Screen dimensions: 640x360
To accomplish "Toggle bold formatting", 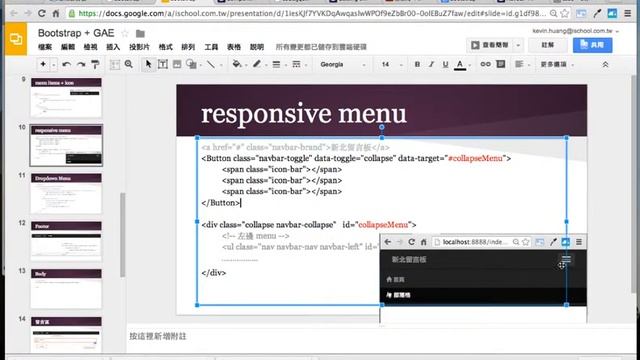I will pos(417,64).
